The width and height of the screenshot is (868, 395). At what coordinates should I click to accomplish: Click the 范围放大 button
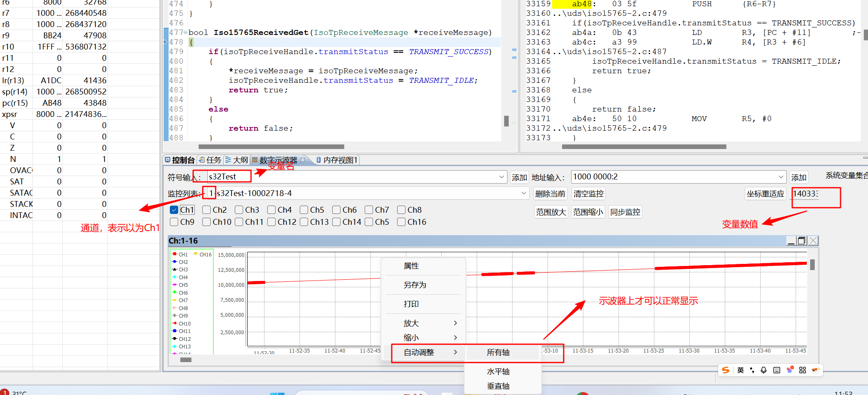pyautogui.click(x=551, y=212)
